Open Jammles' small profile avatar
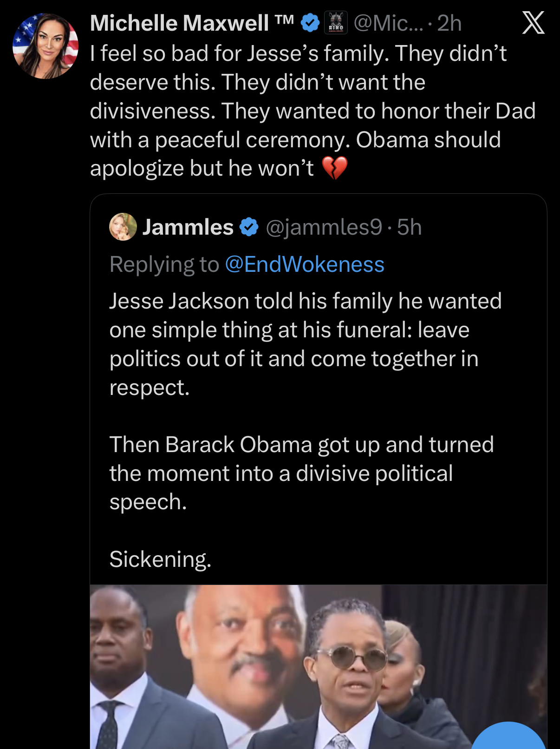This screenshot has height=749, width=560. tap(123, 227)
